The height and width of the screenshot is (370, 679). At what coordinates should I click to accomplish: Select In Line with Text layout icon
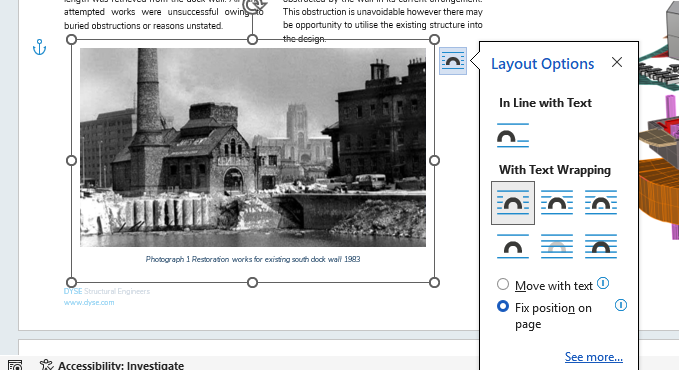tap(513, 136)
